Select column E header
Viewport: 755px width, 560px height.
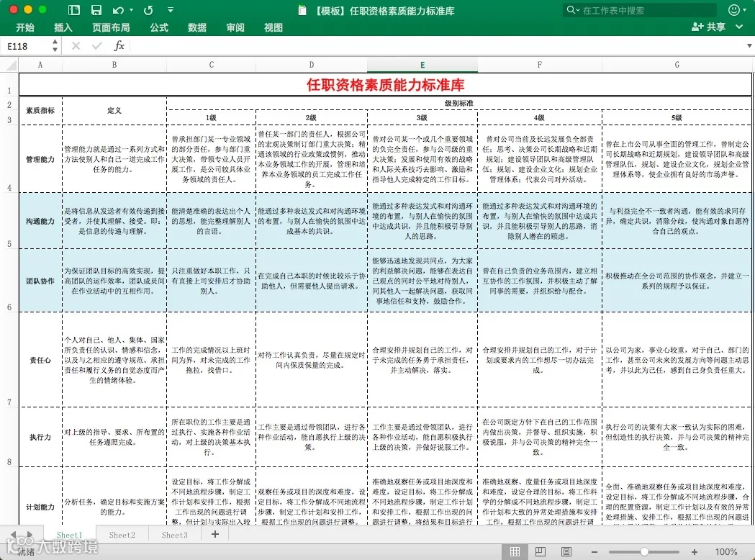tap(422, 65)
